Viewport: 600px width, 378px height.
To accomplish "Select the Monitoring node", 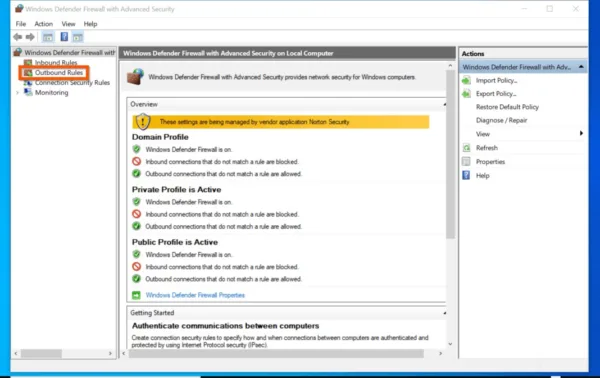I will tap(52, 92).
